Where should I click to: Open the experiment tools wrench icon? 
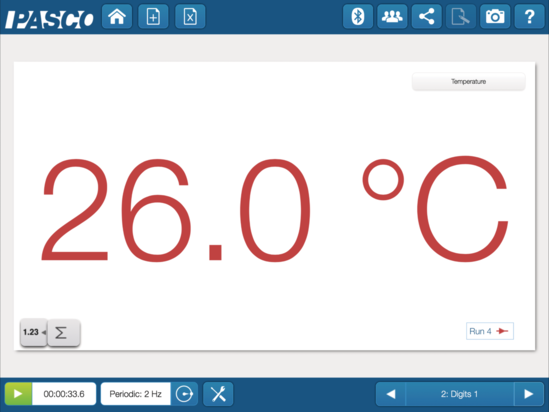[218, 394]
